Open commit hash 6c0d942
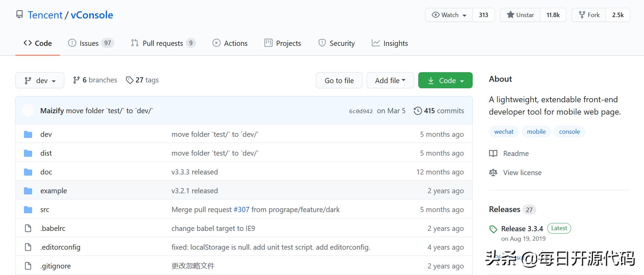Image resolution: width=644 pixels, height=275 pixels. point(361,111)
